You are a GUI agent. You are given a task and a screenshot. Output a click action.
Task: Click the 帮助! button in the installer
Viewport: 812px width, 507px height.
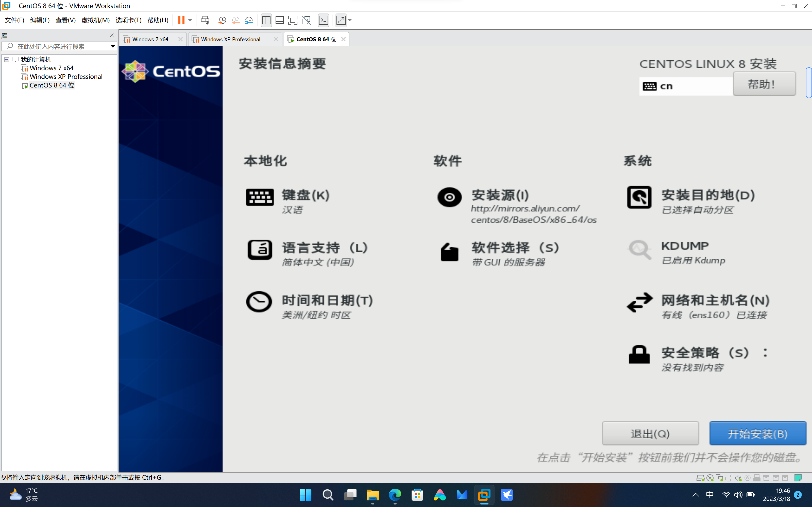click(x=764, y=83)
